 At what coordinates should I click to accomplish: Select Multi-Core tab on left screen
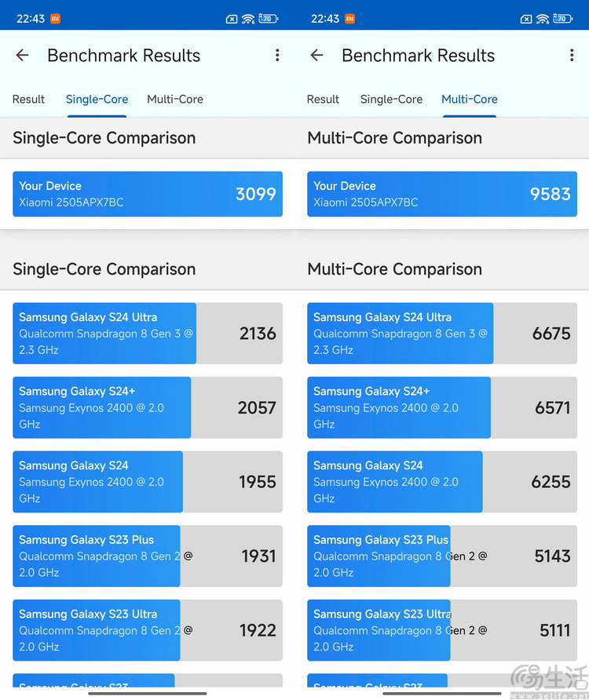175,99
